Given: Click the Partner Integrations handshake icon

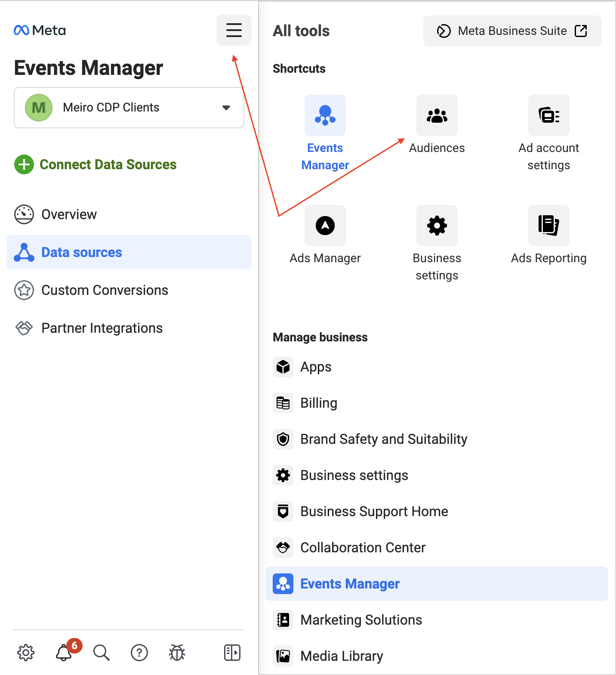Looking at the screenshot, I should tap(24, 328).
